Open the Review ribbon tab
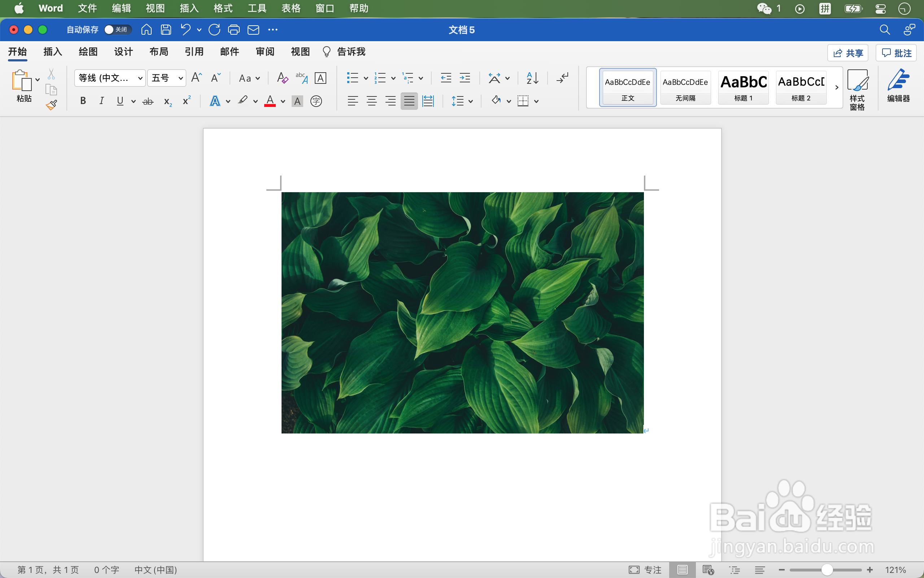 click(265, 52)
